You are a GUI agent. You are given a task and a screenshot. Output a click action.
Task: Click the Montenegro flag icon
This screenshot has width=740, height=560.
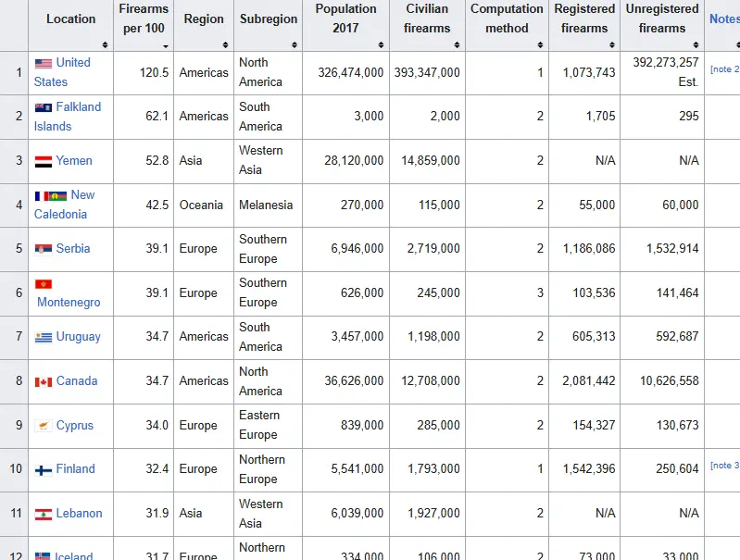(x=44, y=283)
